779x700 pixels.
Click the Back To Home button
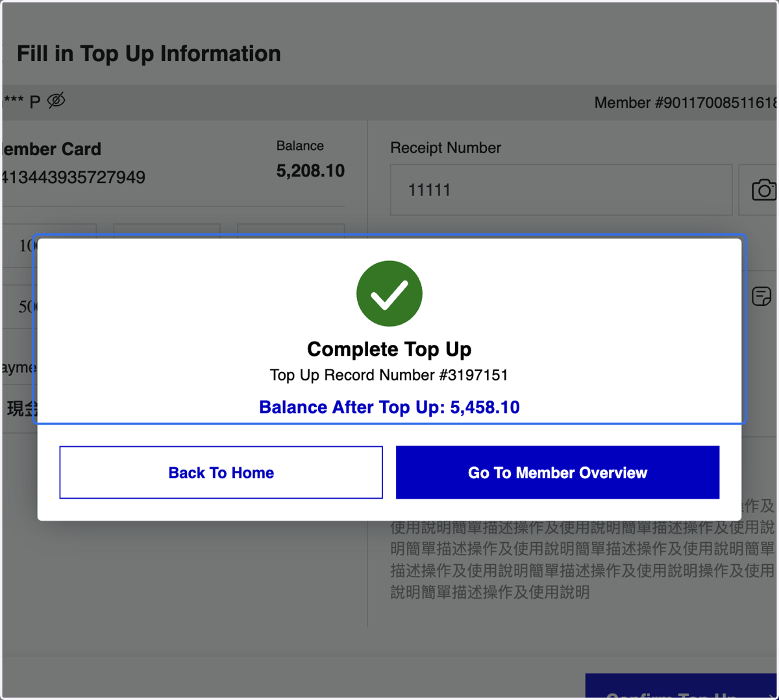[x=221, y=472]
